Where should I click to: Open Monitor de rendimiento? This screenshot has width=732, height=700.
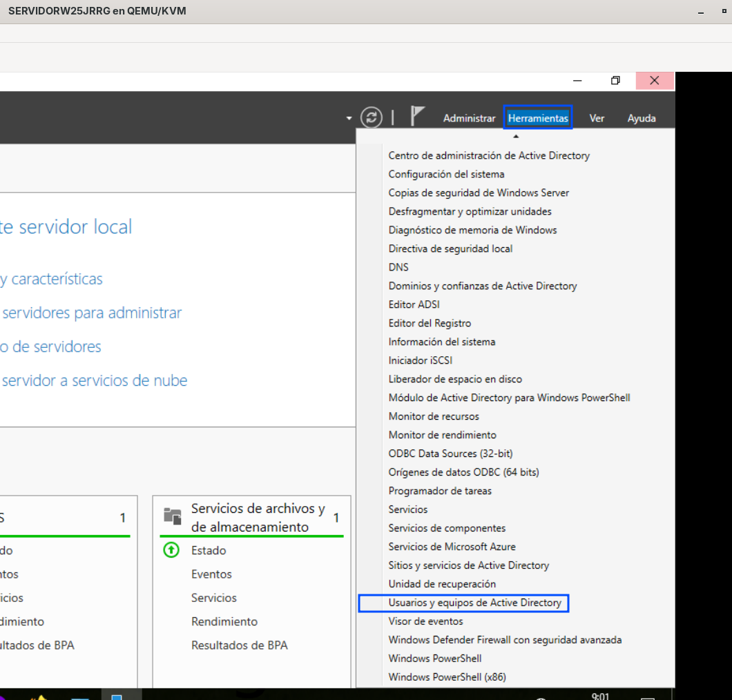coord(442,436)
